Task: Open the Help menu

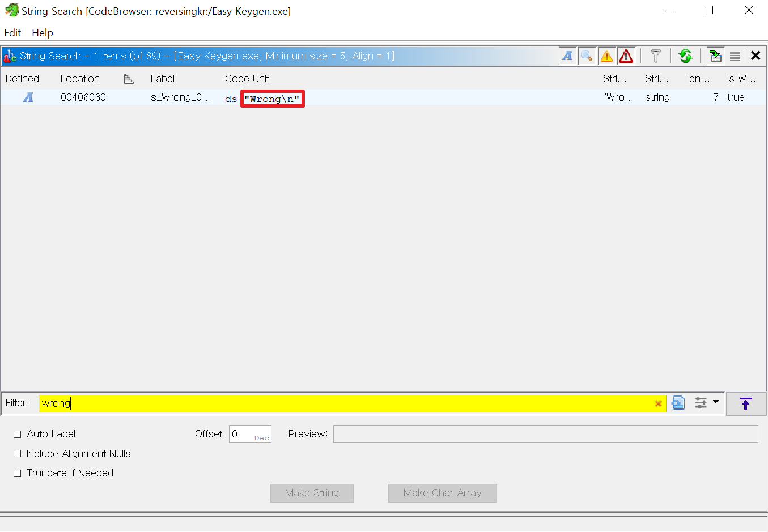Action: pyautogui.click(x=43, y=33)
